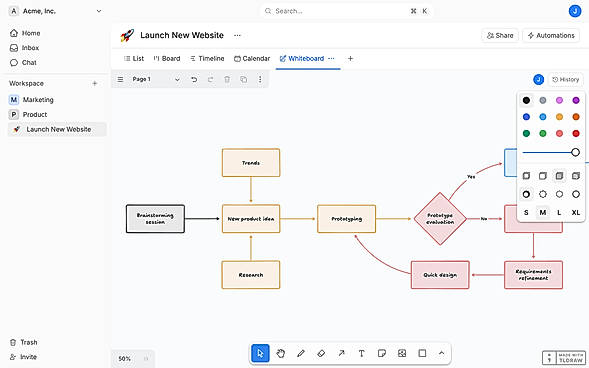Open the user avatar in top bar
Viewport: 589px width, 368px height.
click(575, 11)
